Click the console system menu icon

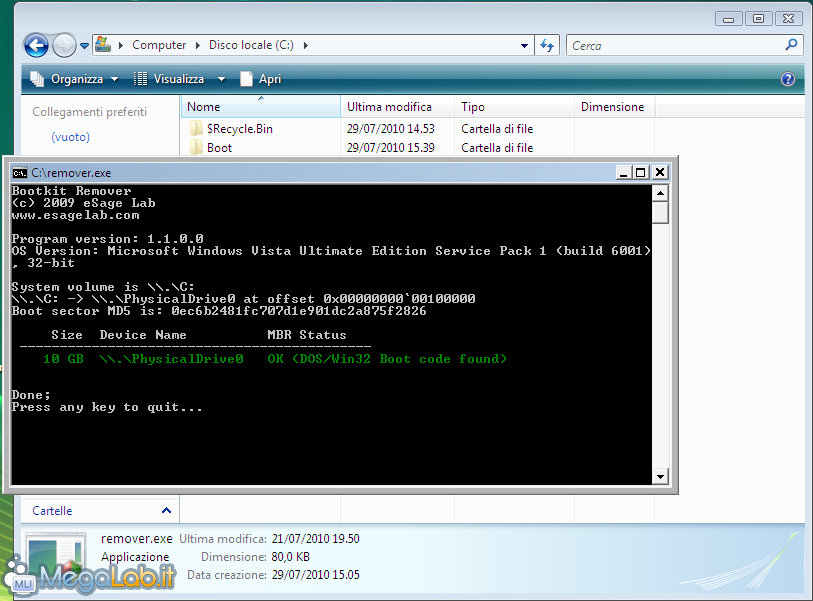click(x=20, y=173)
